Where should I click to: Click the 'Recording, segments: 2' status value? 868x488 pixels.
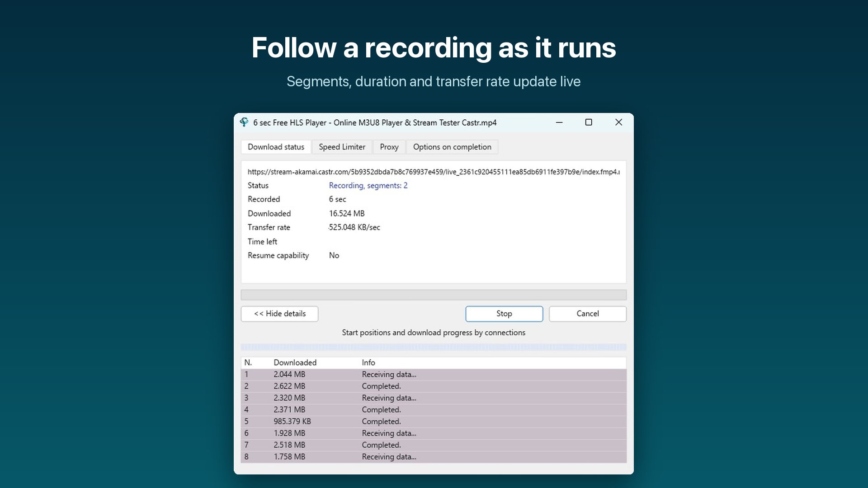368,185
